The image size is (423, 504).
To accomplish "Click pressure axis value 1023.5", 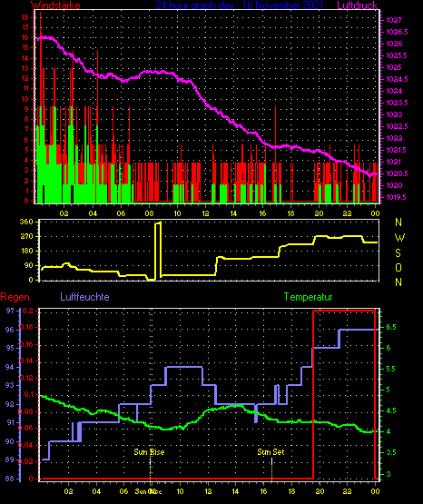I will (x=397, y=103).
